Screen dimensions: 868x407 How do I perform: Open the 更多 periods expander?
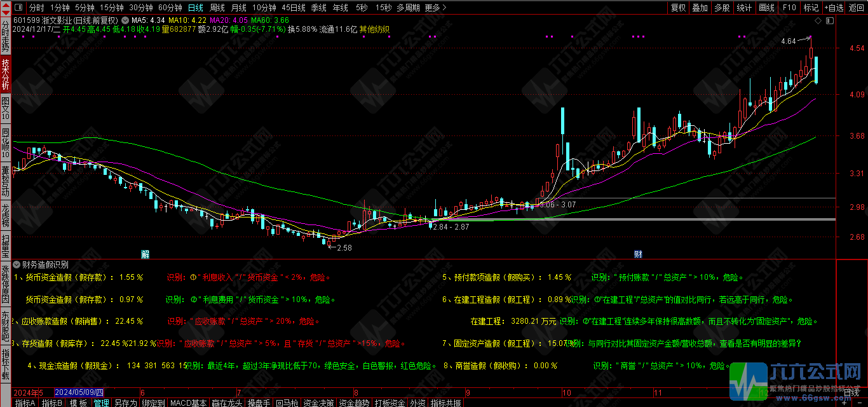[435, 8]
